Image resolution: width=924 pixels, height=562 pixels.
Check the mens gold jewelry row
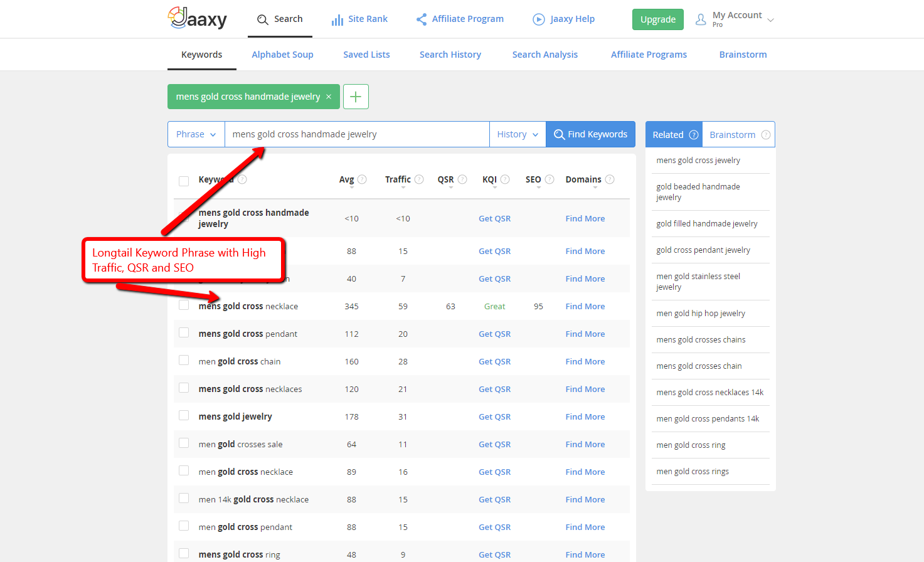[184, 415]
